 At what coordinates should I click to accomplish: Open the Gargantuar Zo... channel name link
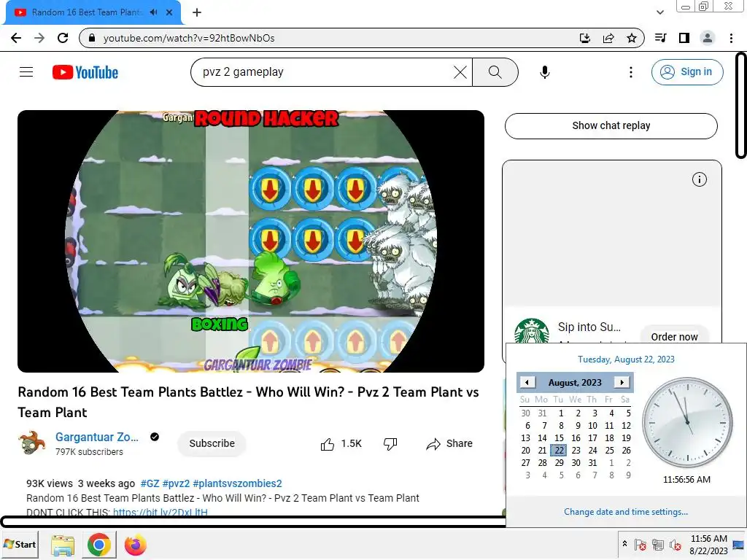(x=97, y=437)
